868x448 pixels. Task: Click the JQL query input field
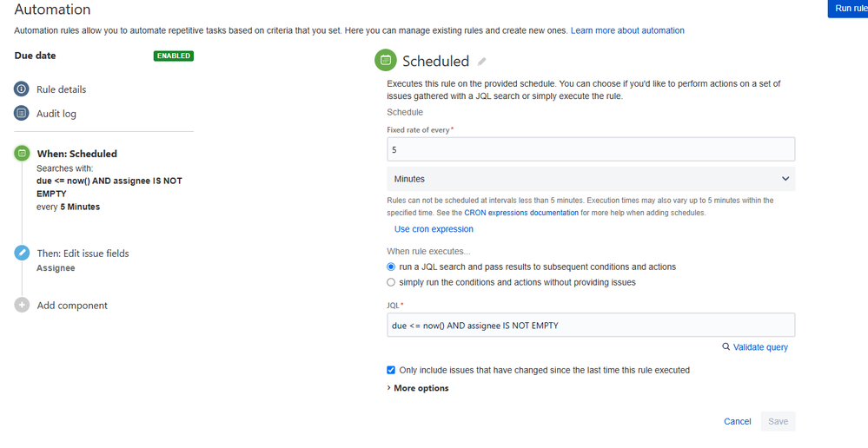click(x=591, y=326)
